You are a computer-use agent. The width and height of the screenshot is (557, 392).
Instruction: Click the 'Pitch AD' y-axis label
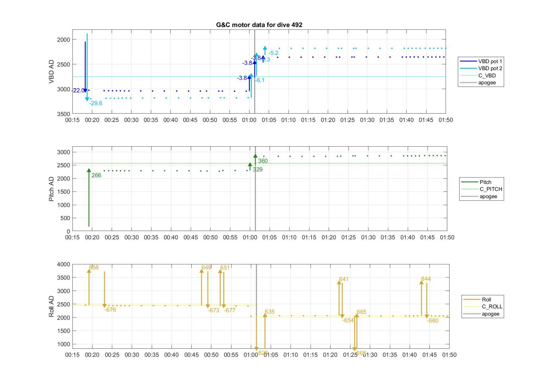coord(51,189)
